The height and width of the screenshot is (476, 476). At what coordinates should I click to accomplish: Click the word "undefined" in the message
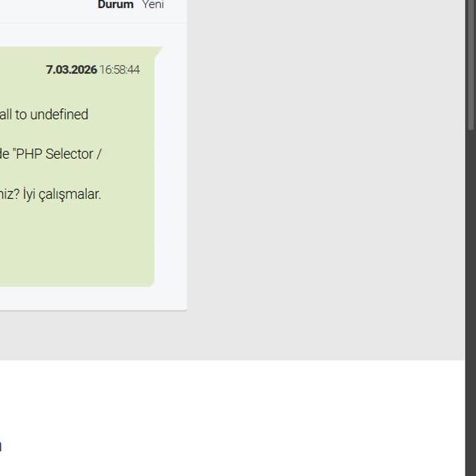pos(59,115)
